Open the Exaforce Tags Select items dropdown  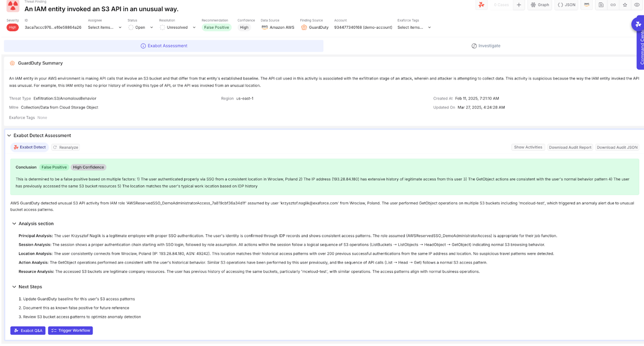coord(414,27)
